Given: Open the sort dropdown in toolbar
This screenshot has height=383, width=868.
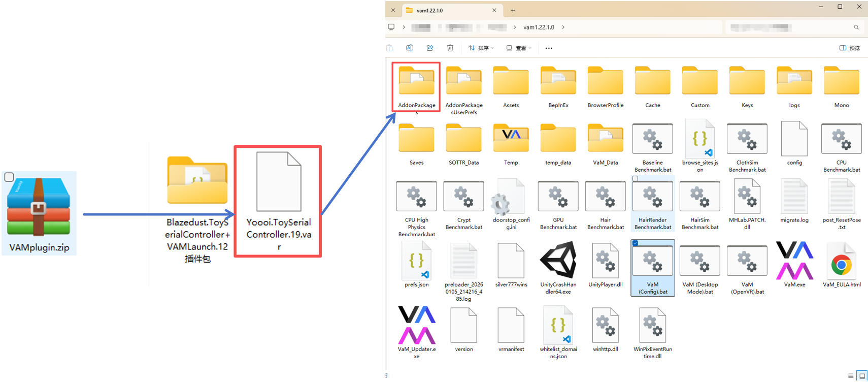Looking at the screenshot, I should point(481,48).
